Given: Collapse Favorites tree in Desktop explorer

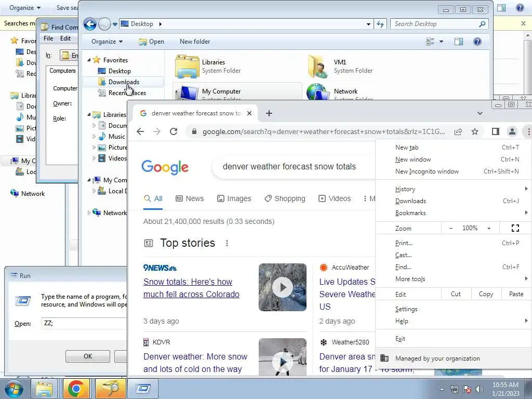Looking at the screenshot, I should pos(89,60).
